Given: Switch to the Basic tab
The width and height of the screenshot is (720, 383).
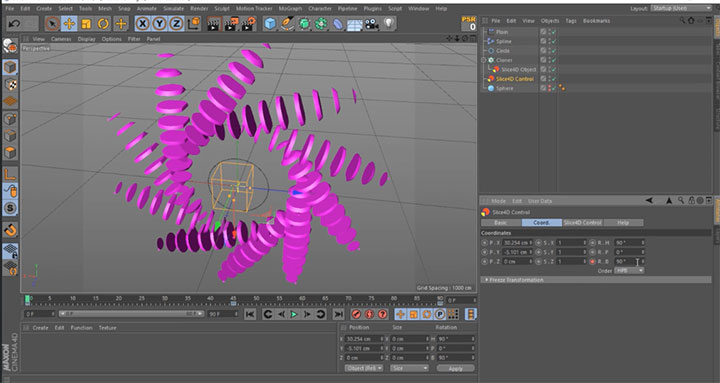Looking at the screenshot, I should click(501, 223).
